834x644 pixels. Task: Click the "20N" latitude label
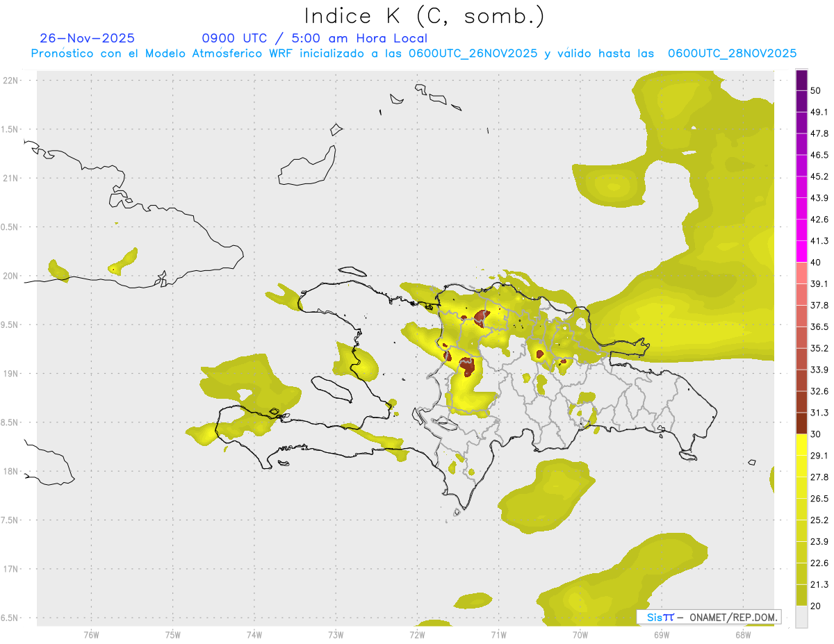point(11,276)
